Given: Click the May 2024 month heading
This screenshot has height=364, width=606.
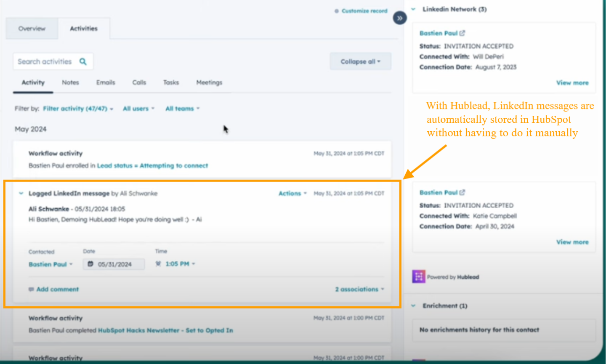Looking at the screenshot, I should pos(31,129).
